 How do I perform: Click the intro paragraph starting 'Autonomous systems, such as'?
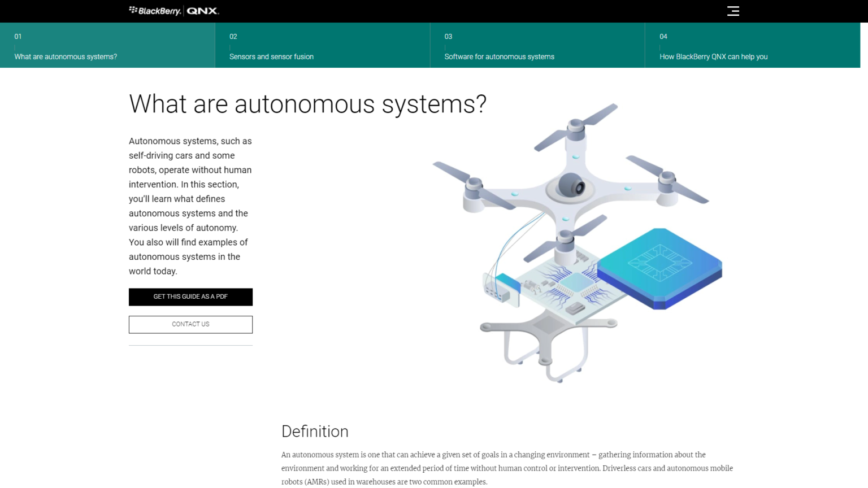coord(190,206)
